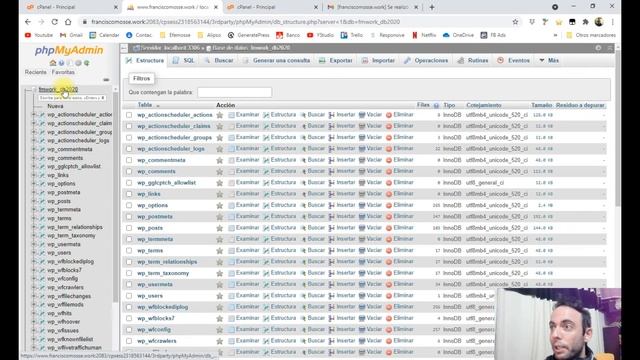Click Eliminar icon for wp_wfconfig row
The width and height of the screenshot is (640, 360).
389,329
